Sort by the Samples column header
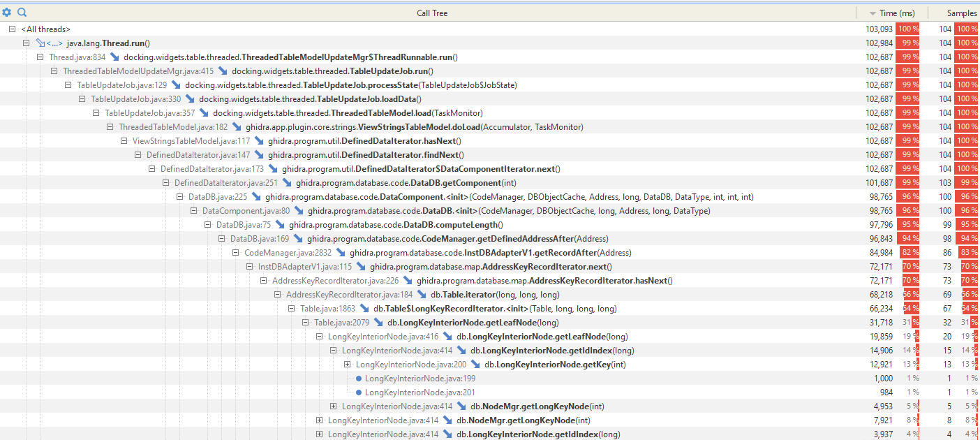Viewport: 980px width, 440px height. [953, 13]
